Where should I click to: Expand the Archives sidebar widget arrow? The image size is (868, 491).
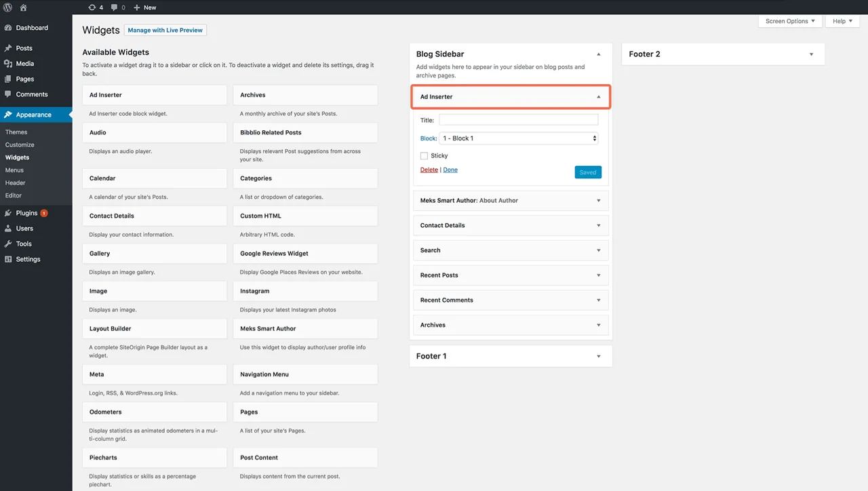[599, 325]
